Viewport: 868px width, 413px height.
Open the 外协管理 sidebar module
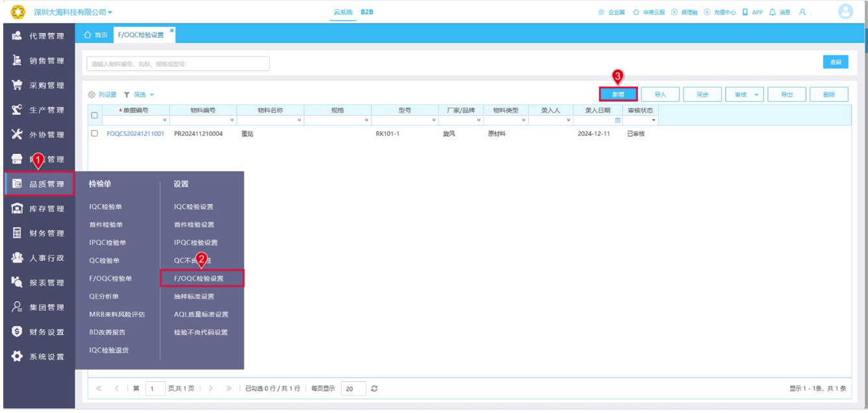point(39,135)
